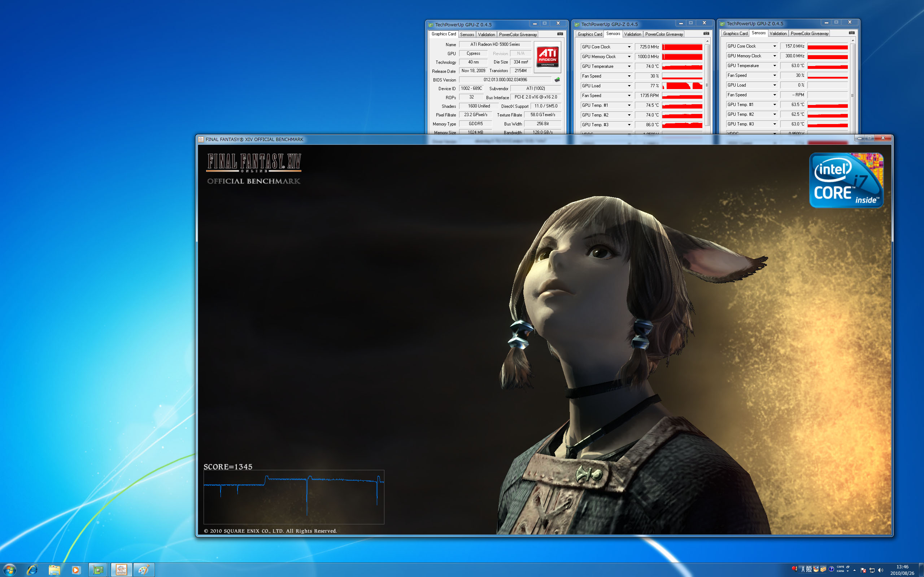
Task: Open the GPU Temp. #3 dropdown at 86.0 °C
Action: coord(629,125)
